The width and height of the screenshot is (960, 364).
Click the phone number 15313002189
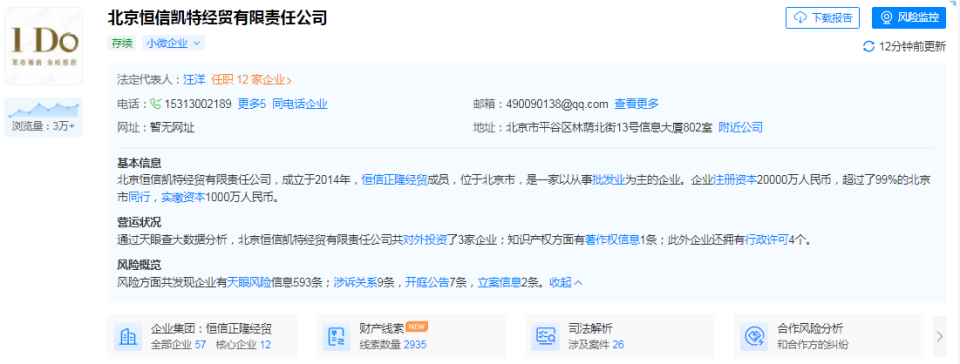[x=198, y=104]
